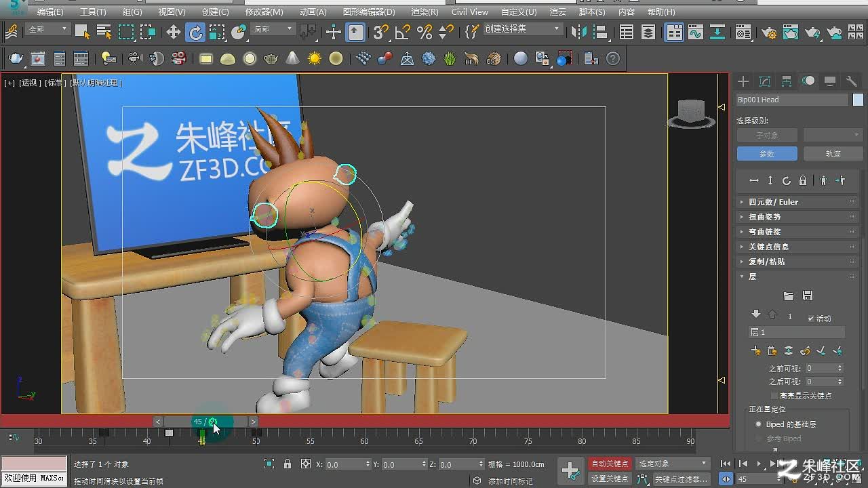868x488 pixels.
Task: Select the Move tool in main toolbar
Action: [x=174, y=32]
